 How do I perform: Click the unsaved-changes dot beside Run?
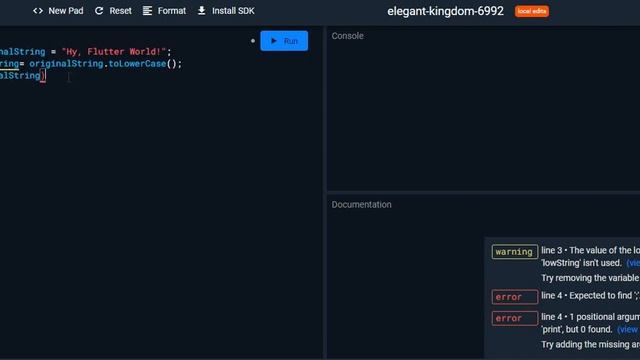253,41
